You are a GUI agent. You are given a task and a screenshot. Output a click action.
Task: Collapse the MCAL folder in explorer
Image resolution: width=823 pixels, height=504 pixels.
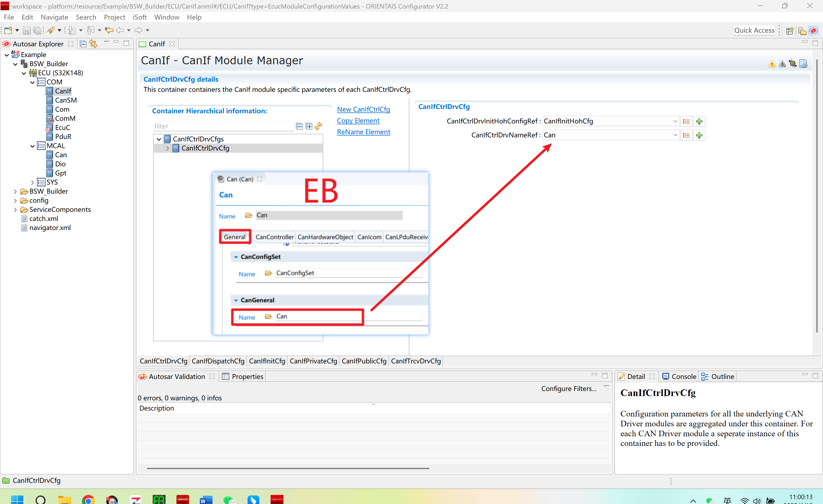click(32, 146)
